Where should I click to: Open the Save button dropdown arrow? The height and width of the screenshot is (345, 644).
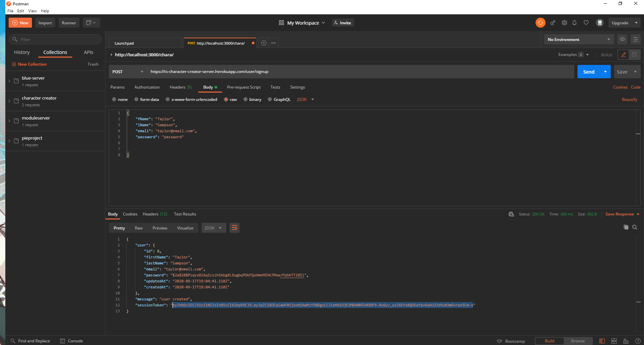pyautogui.click(x=635, y=72)
